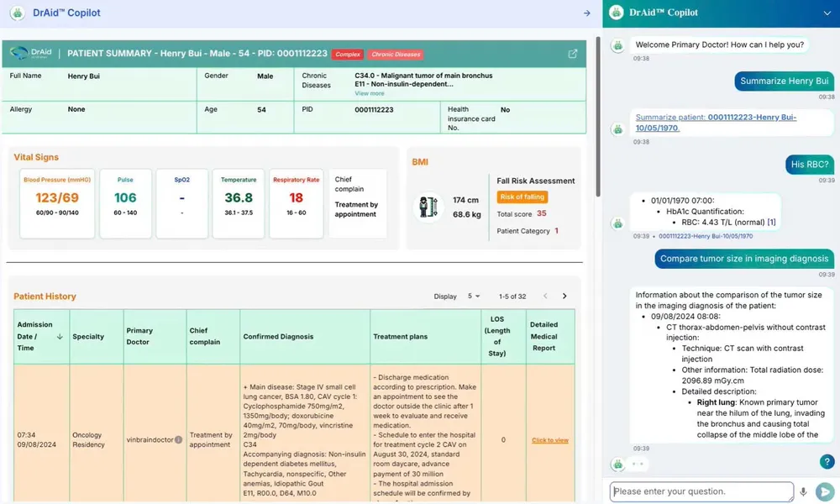Click the DrAid logo in patient summary bar
Viewport: 840px width, 504px height.
pos(30,54)
